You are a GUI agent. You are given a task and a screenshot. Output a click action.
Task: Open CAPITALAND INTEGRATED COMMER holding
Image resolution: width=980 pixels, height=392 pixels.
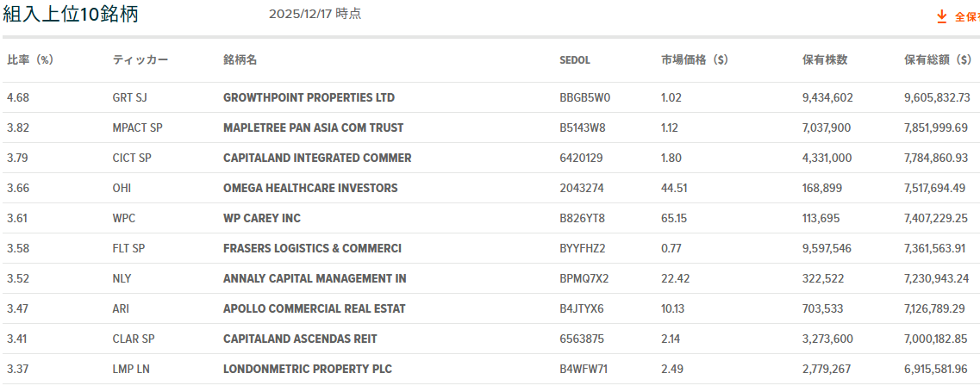point(317,158)
